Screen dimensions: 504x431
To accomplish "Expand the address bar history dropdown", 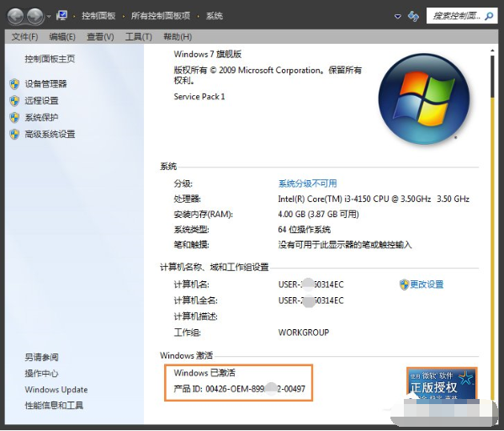I will coord(398,16).
